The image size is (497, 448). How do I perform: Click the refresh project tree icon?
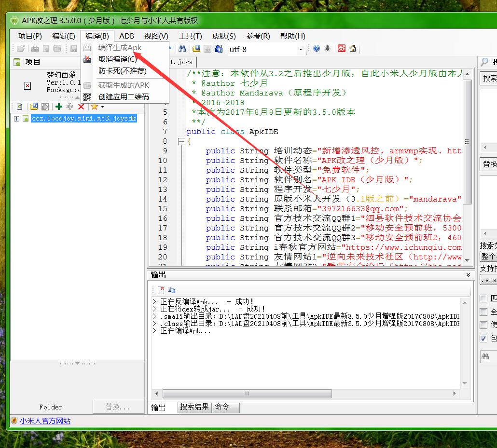pyautogui.click(x=20, y=107)
